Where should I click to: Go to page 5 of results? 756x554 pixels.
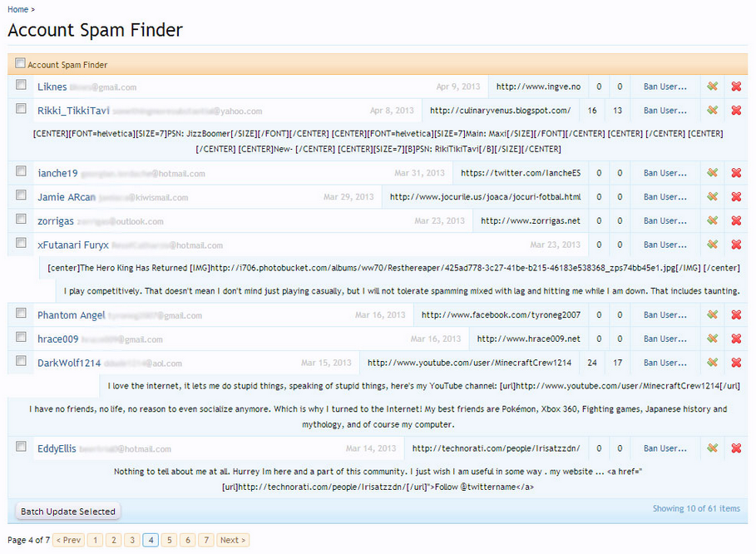tap(169, 540)
